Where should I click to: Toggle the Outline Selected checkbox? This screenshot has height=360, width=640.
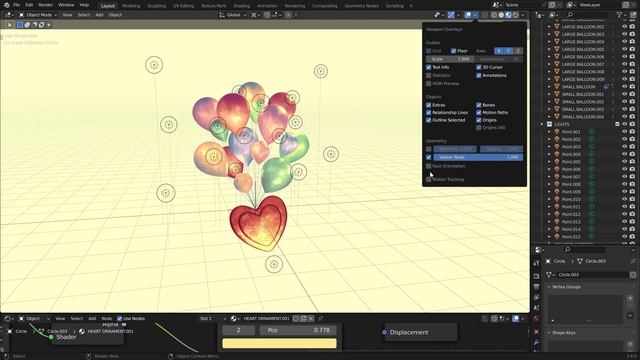pyautogui.click(x=429, y=120)
